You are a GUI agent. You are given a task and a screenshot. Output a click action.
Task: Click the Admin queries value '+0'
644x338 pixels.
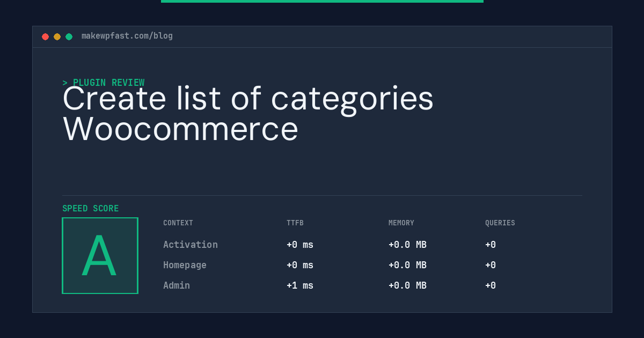[x=491, y=285]
